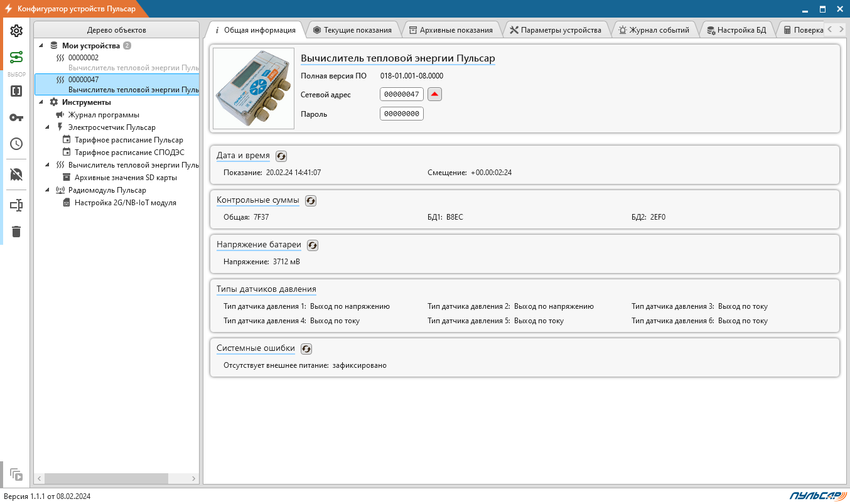Open Тарифное расписание СПОДЭС

pyautogui.click(x=129, y=152)
